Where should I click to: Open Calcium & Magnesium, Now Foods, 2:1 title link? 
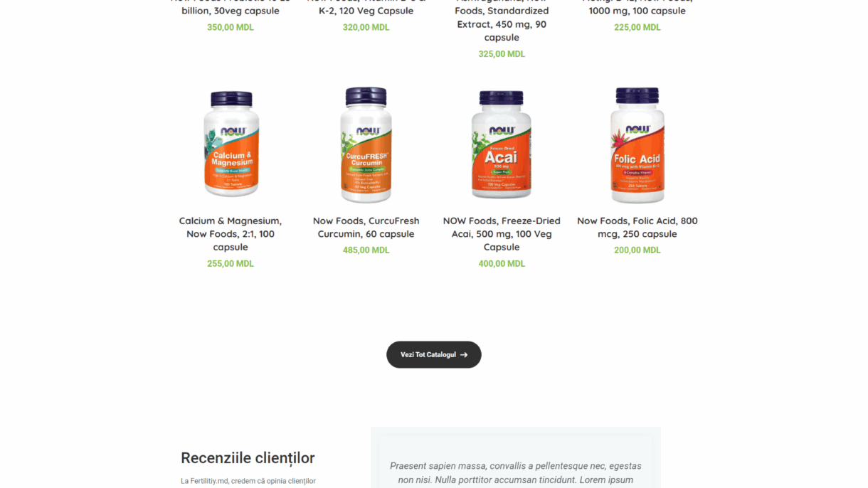tap(231, 234)
